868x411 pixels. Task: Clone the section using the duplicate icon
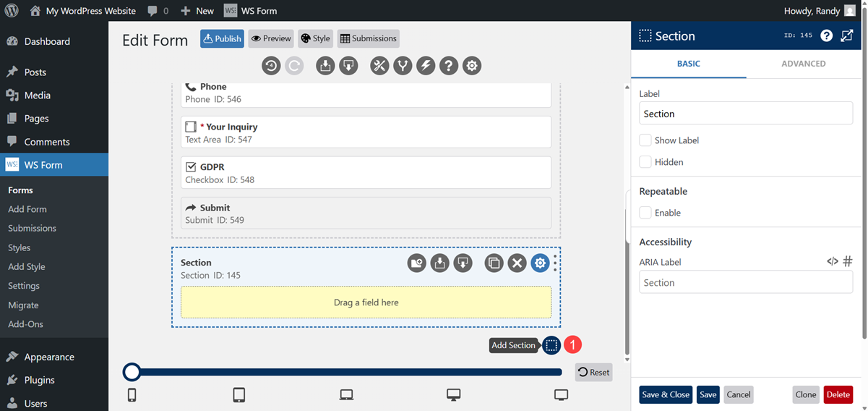494,263
